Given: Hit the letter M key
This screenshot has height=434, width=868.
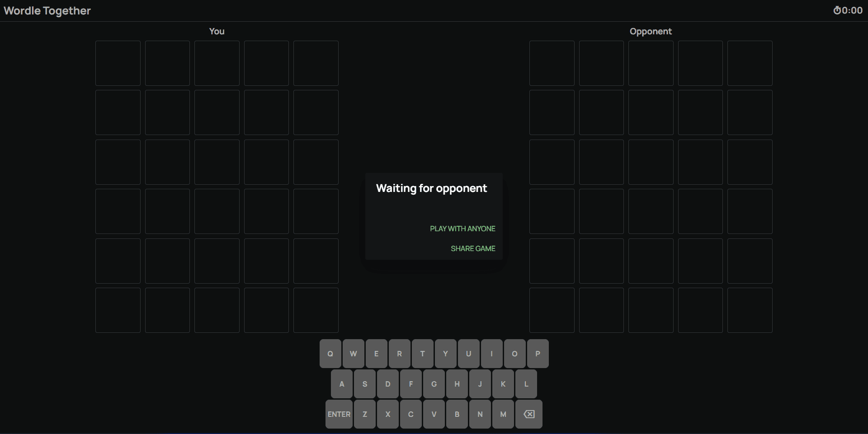Looking at the screenshot, I should click(x=503, y=414).
